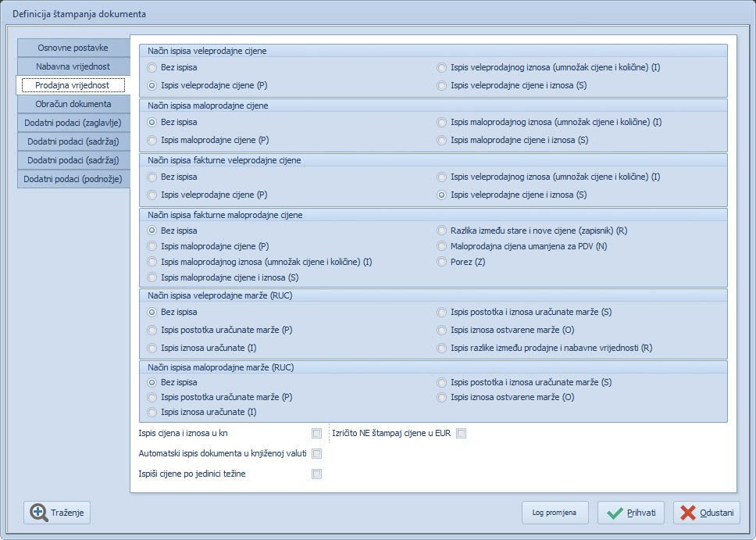Choose Ispis razlike između prodajne i nabavne vrijednosti
The height and width of the screenshot is (540, 756).
pyautogui.click(x=442, y=348)
